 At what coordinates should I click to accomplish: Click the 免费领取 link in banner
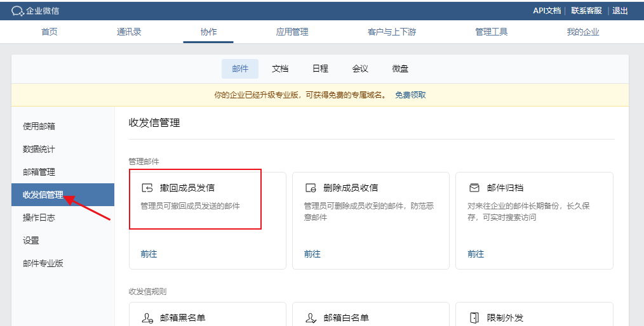[x=410, y=95]
